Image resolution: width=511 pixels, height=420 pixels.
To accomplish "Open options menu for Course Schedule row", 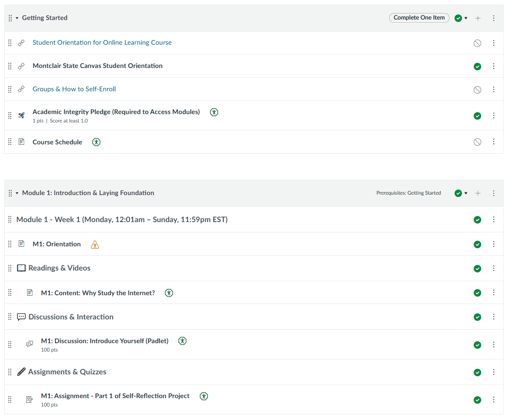I will click(x=494, y=142).
